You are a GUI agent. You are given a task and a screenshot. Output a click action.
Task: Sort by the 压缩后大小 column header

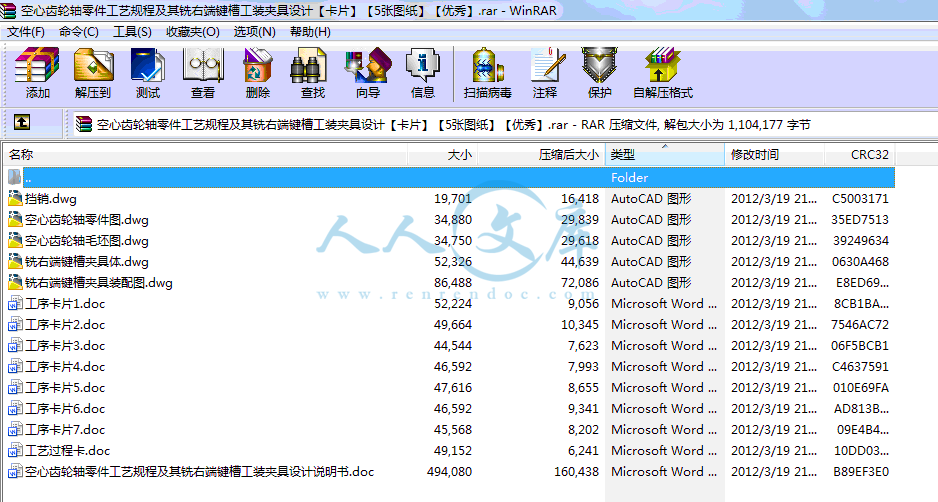coord(541,154)
